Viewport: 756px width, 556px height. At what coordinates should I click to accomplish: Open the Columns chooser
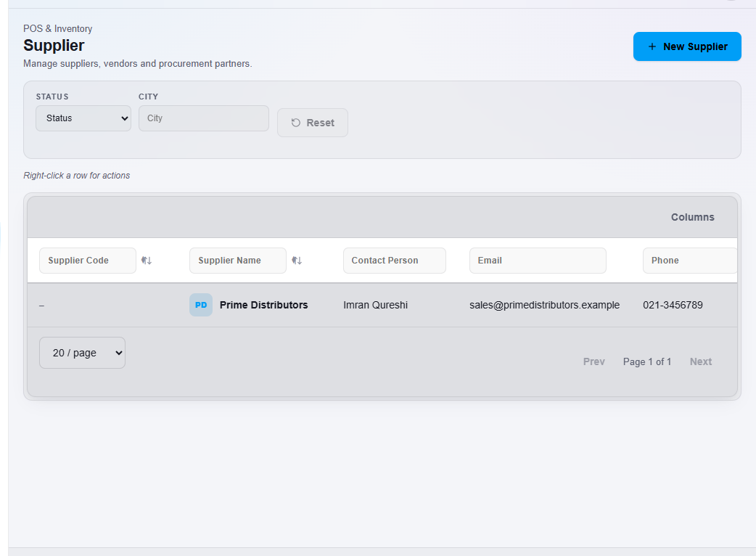[692, 217]
